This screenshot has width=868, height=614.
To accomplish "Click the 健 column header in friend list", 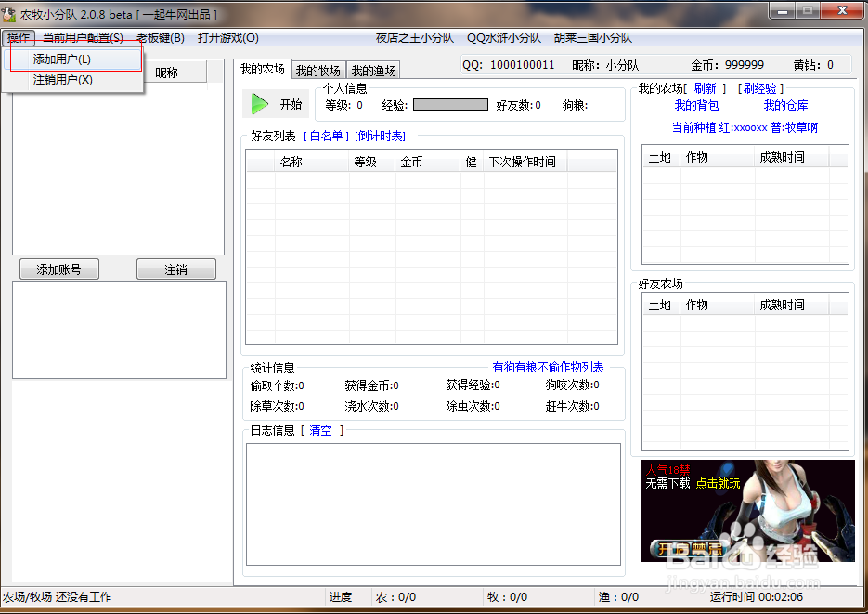I will [x=471, y=162].
